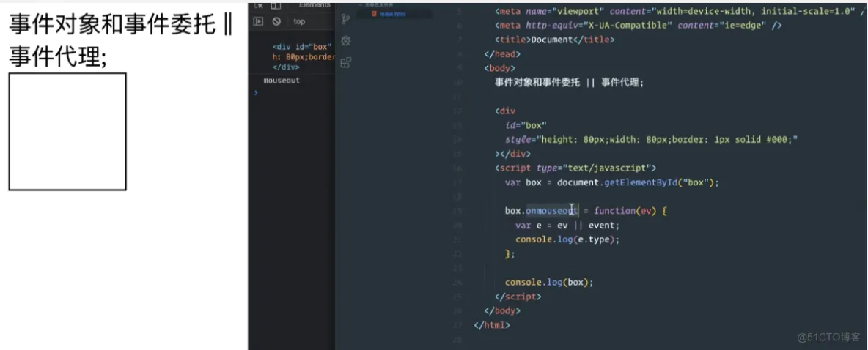Click the closing '</html>' tag line
Image resolution: width=868 pixels, height=350 pixels.
click(492, 325)
